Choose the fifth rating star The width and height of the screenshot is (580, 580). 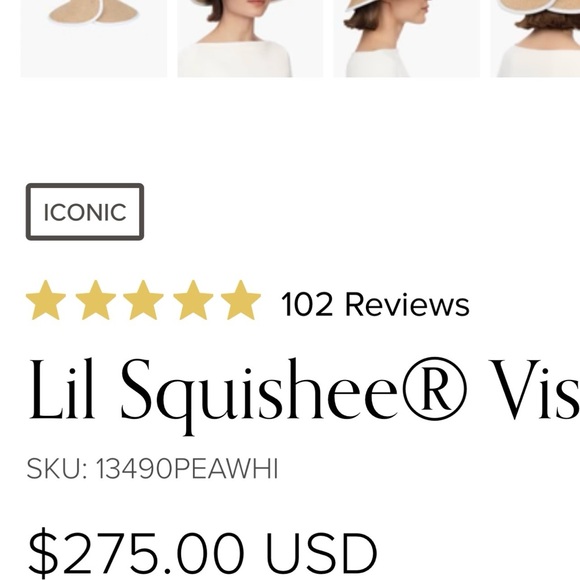[x=241, y=300]
